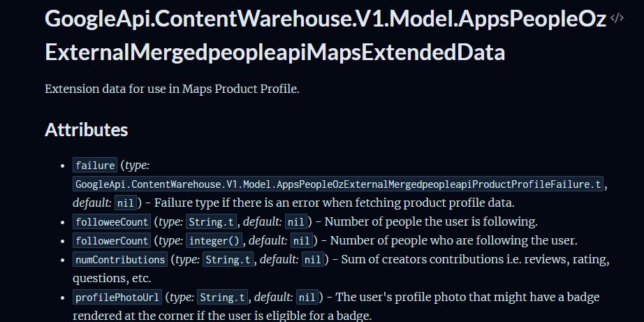Select the followeeCount attribute name
The image size is (644, 322).
[x=112, y=222]
